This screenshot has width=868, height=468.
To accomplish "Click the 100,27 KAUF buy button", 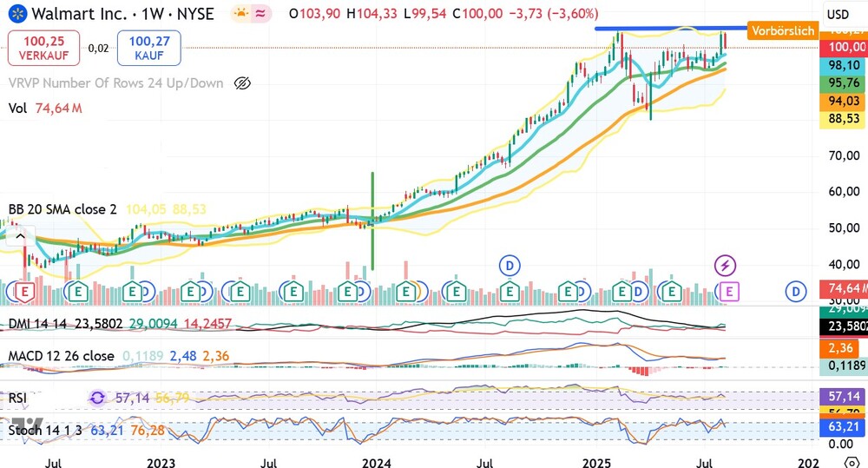I will tap(149, 48).
